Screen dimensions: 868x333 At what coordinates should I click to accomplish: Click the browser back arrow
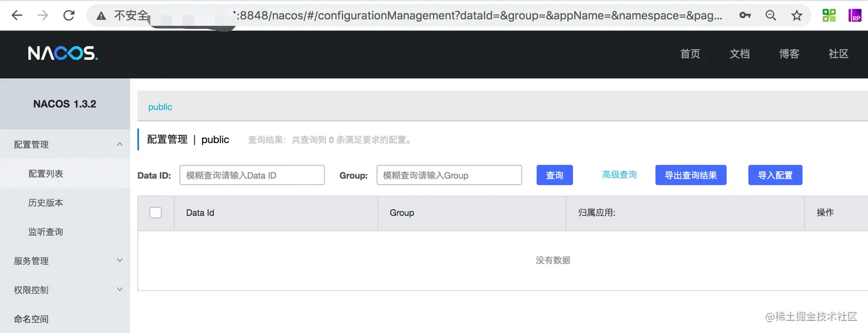pos(17,16)
